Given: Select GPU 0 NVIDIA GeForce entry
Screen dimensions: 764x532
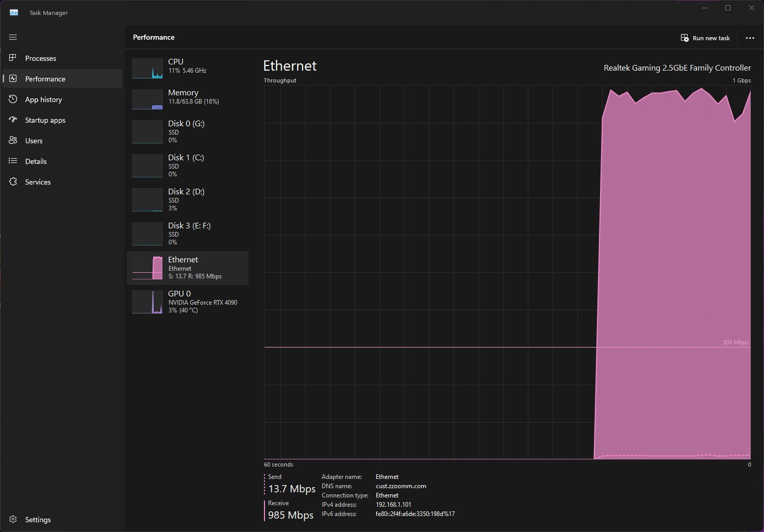Looking at the screenshot, I should click(x=188, y=302).
